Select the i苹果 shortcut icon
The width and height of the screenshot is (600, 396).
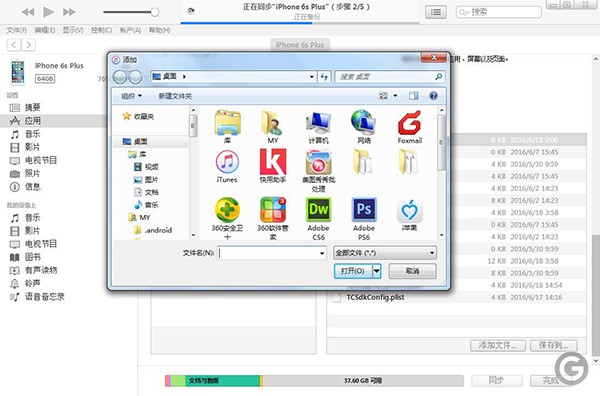(x=409, y=211)
